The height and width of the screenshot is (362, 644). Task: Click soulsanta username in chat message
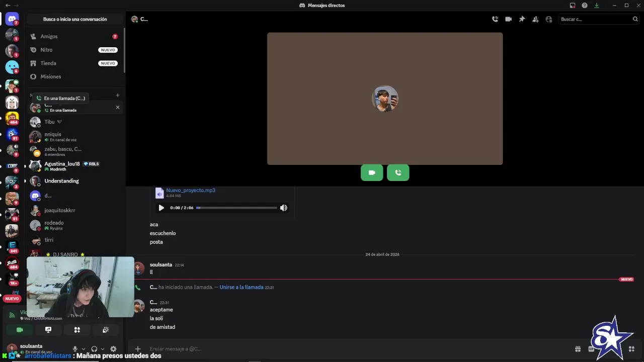tap(161, 264)
